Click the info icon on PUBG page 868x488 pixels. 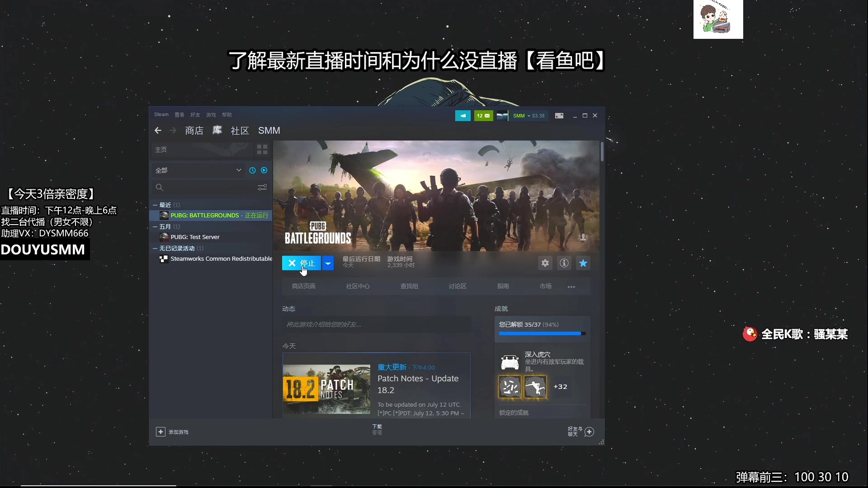point(563,263)
